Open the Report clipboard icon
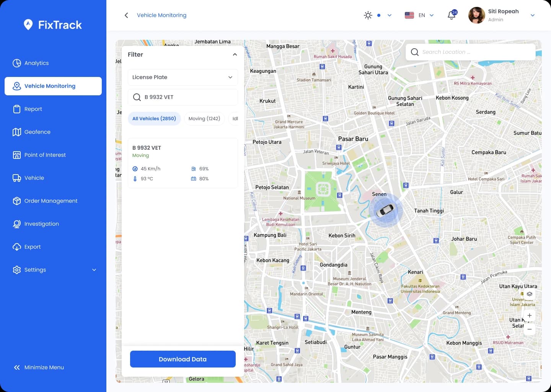 pos(17,109)
